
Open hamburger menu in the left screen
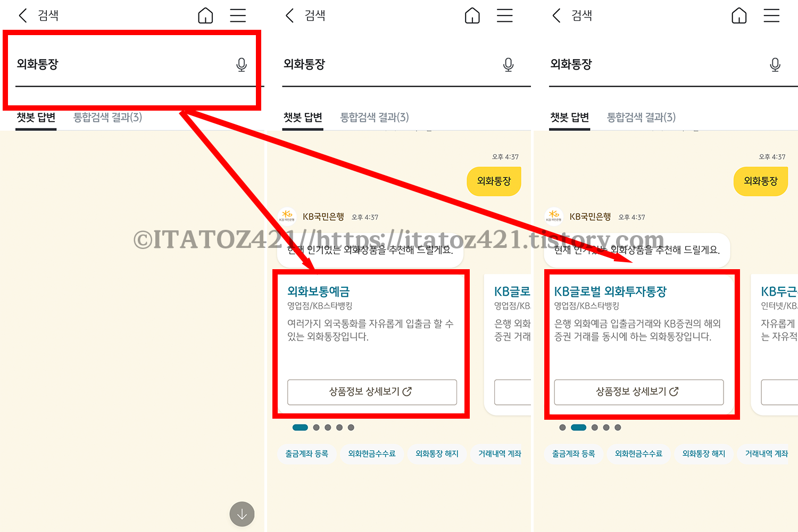pos(238,15)
